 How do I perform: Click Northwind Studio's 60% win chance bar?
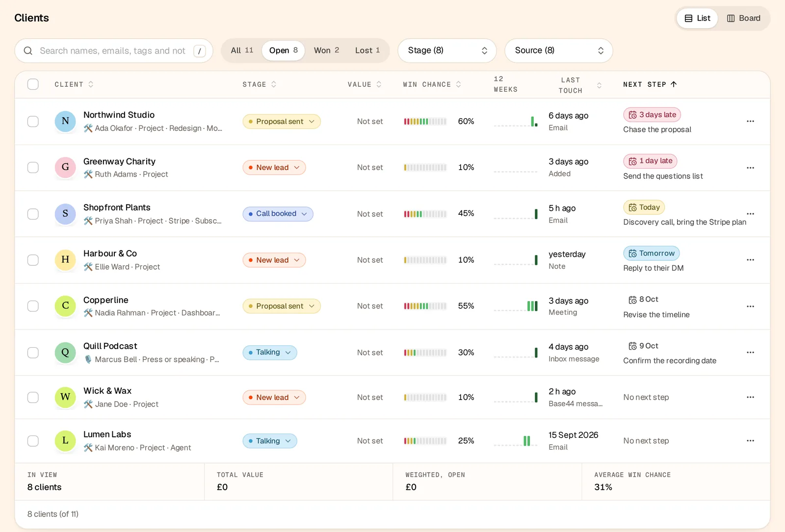pyautogui.click(x=425, y=122)
